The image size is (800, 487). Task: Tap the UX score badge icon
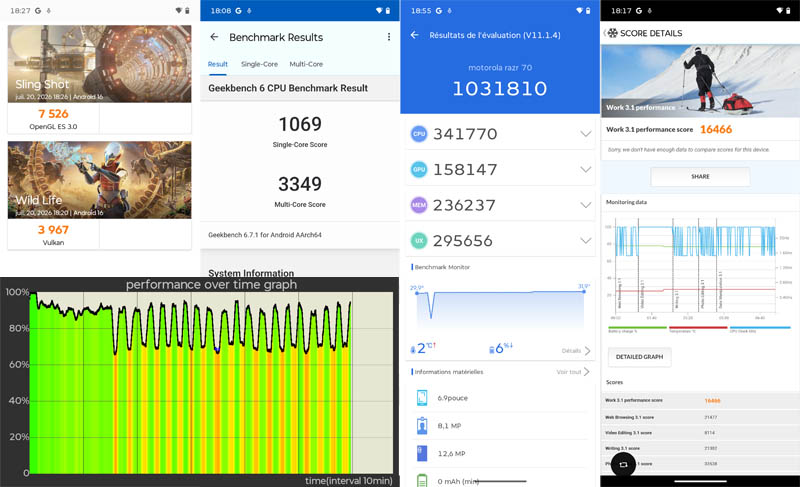click(x=419, y=240)
